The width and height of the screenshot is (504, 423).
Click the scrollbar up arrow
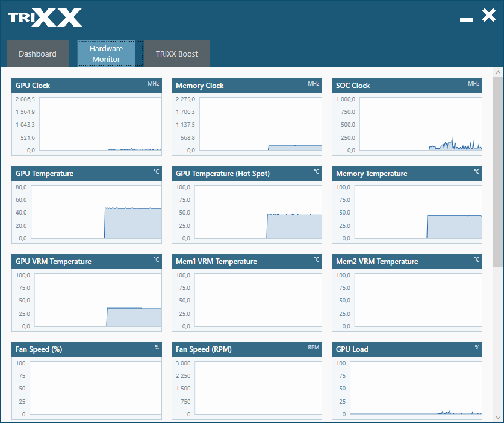tap(498, 72)
